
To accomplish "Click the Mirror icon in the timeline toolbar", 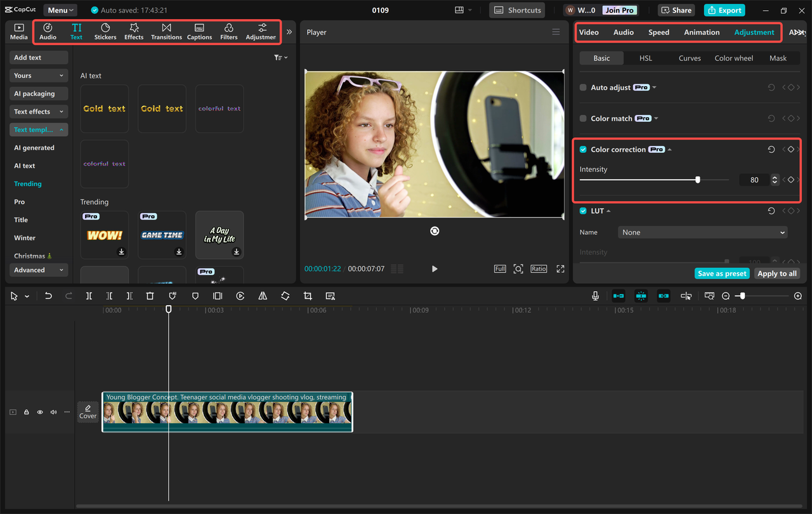I will point(263,296).
